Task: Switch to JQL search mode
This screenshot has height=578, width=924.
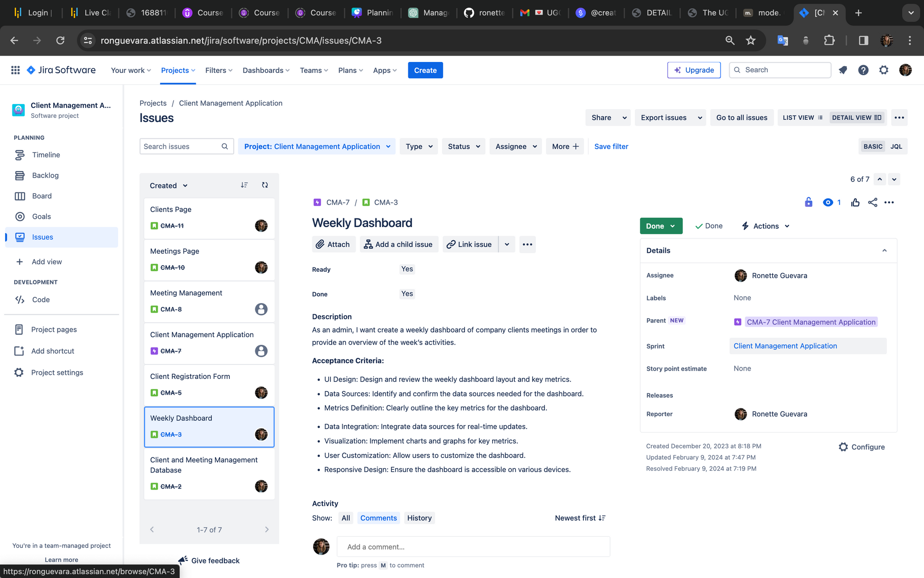Action: [896, 146]
